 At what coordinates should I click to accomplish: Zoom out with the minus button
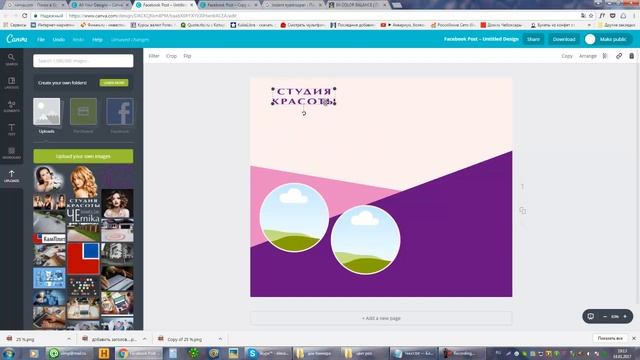click(605, 316)
